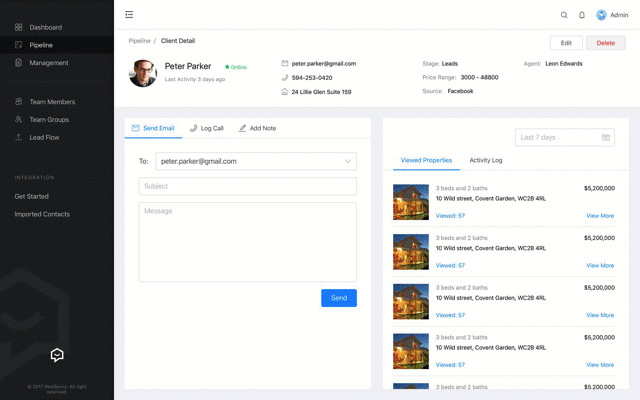The width and height of the screenshot is (640, 400).
Task: Open the first property house thumbnail
Action: click(411, 202)
